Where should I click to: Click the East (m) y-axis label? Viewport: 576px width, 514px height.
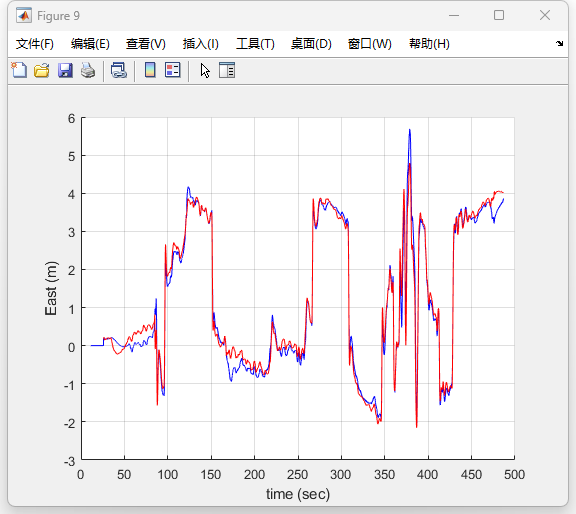51,288
